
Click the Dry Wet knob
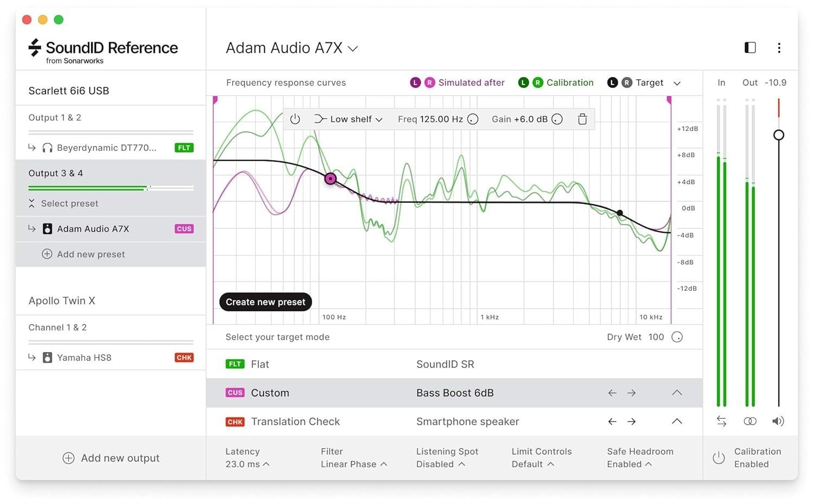677,337
